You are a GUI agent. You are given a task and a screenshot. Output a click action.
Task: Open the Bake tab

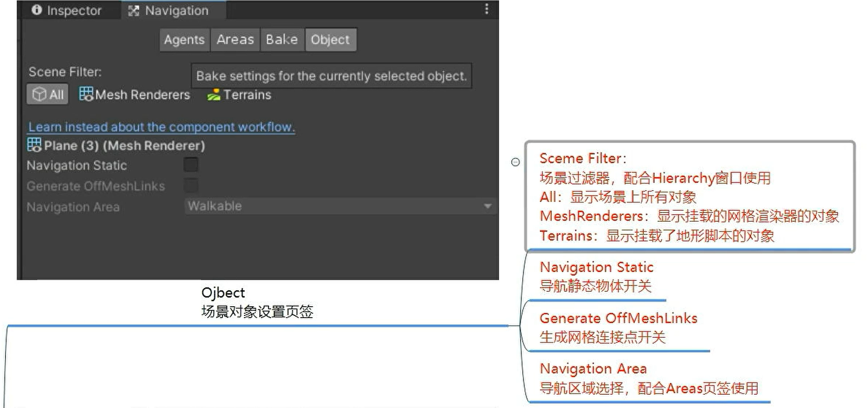[282, 39]
